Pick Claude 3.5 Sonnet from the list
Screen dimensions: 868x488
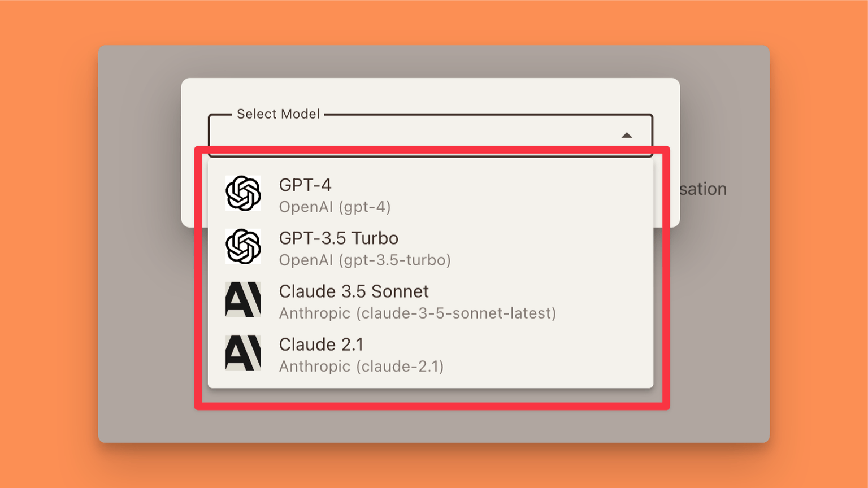point(354,291)
